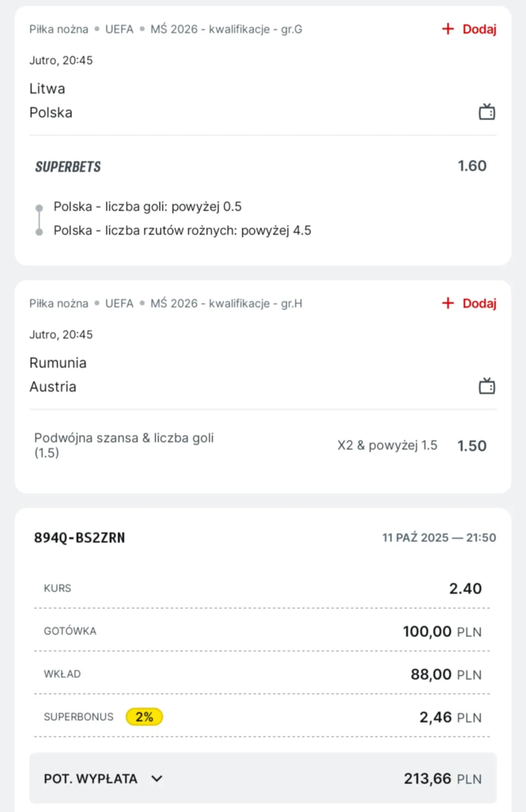Tap the Rumunia team name
The image size is (526, 812).
(58, 363)
